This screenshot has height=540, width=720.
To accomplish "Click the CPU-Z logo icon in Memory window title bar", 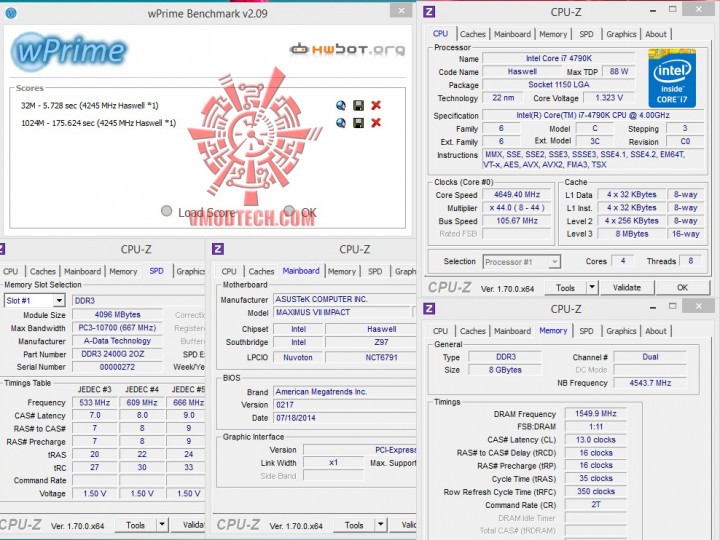I will click(x=429, y=309).
